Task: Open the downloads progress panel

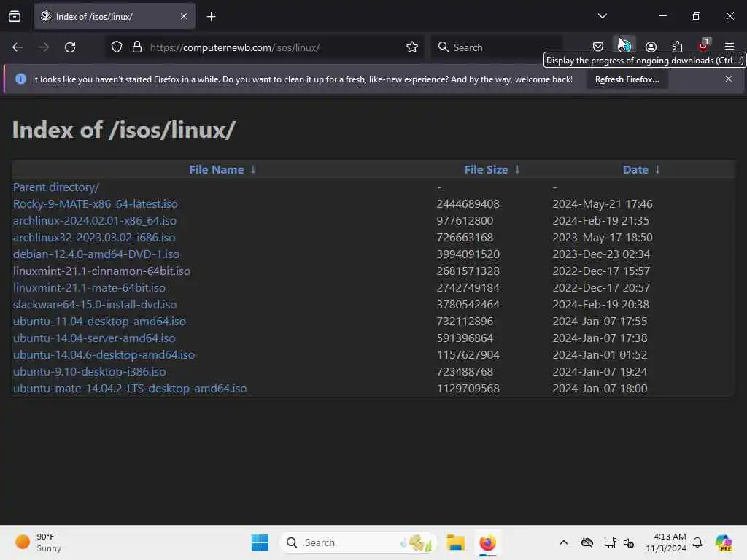Action: 624,46
